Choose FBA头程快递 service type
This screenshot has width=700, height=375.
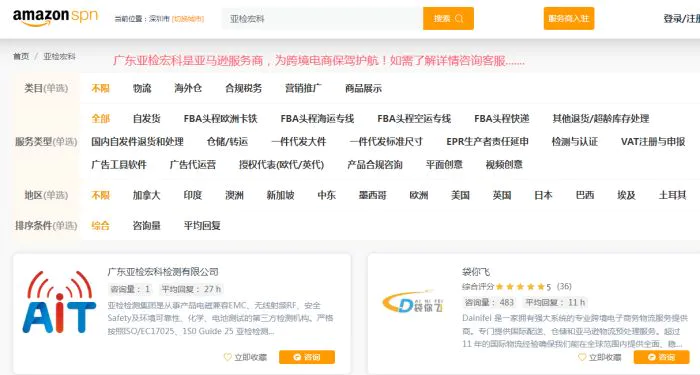point(502,119)
